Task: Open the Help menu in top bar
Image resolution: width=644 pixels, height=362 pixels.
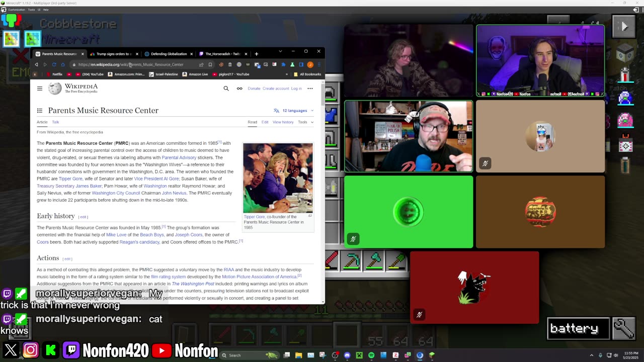Action: click(x=46, y=10)
